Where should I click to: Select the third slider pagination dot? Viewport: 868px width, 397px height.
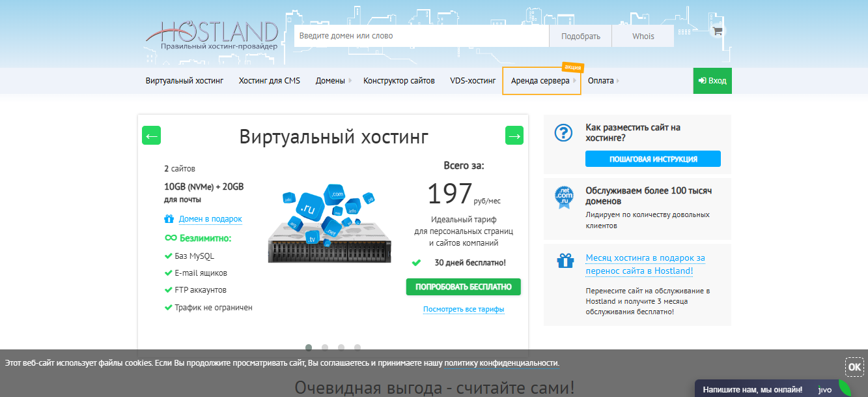coord(341,347)
